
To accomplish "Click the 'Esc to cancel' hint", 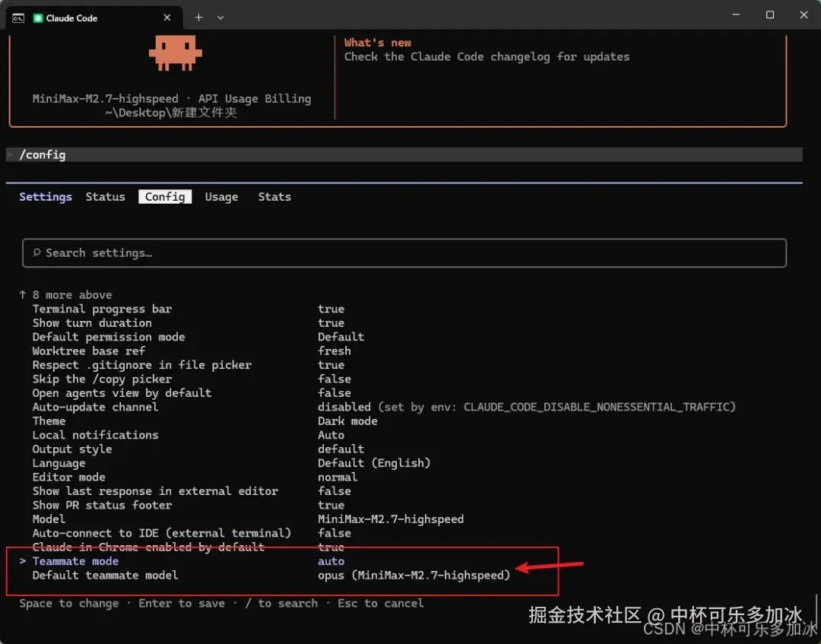I will (x=381, y=603).
